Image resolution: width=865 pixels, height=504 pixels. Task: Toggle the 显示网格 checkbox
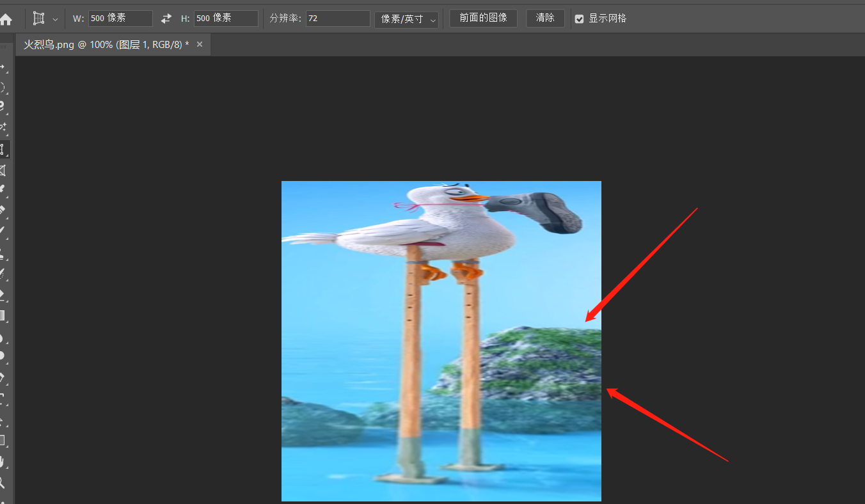pos(579,19)
